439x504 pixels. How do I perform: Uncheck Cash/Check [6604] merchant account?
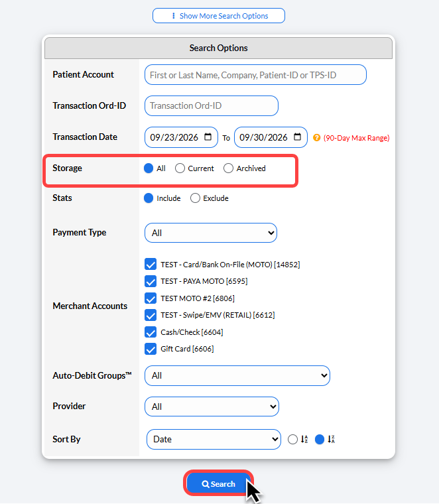point(151,332)
